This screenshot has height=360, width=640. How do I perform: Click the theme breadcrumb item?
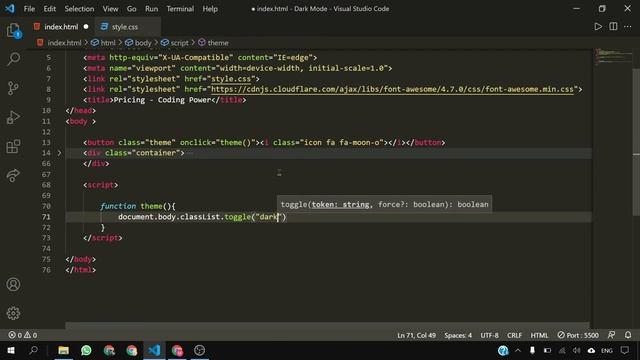(x=213, y=42)
